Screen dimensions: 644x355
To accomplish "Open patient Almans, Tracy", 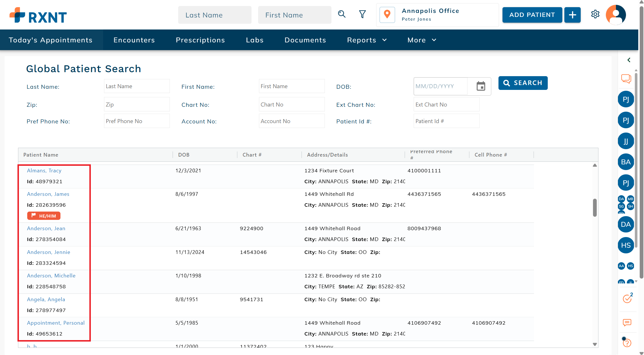I will [44, 171].
